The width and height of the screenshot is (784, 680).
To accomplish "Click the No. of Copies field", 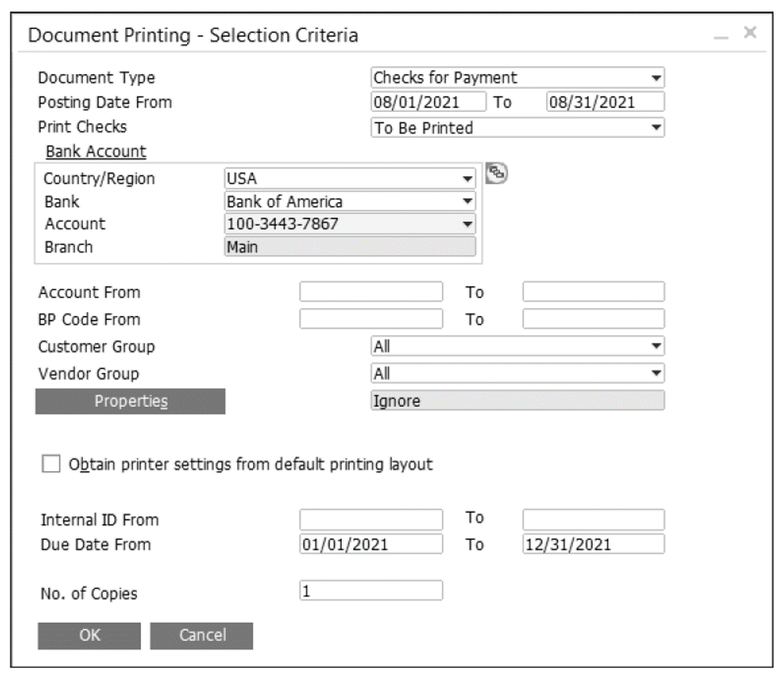I will click(x=370, y=591).
